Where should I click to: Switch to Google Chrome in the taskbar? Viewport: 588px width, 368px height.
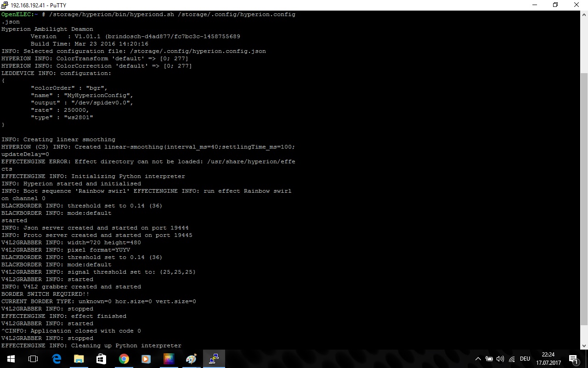pos(124,359)
